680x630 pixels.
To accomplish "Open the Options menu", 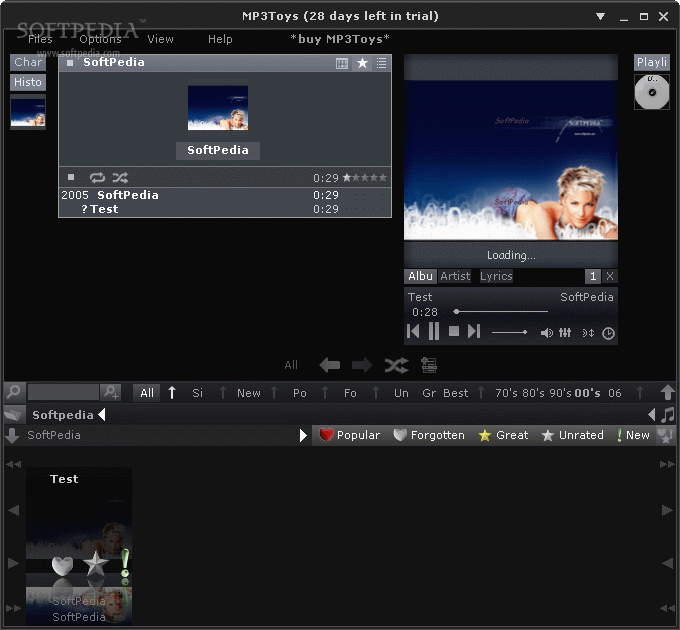I will [x=100, y=39].
